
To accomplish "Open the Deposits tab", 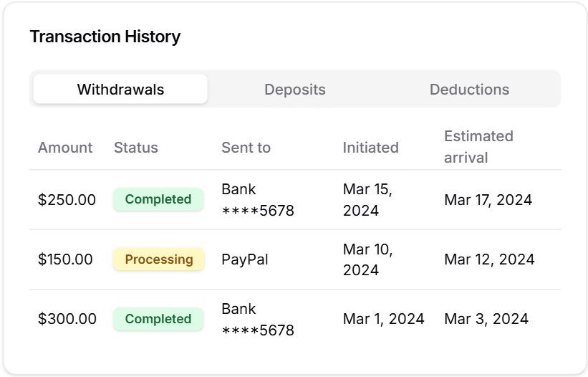I will pyautogui.click(x=295, y=90).
